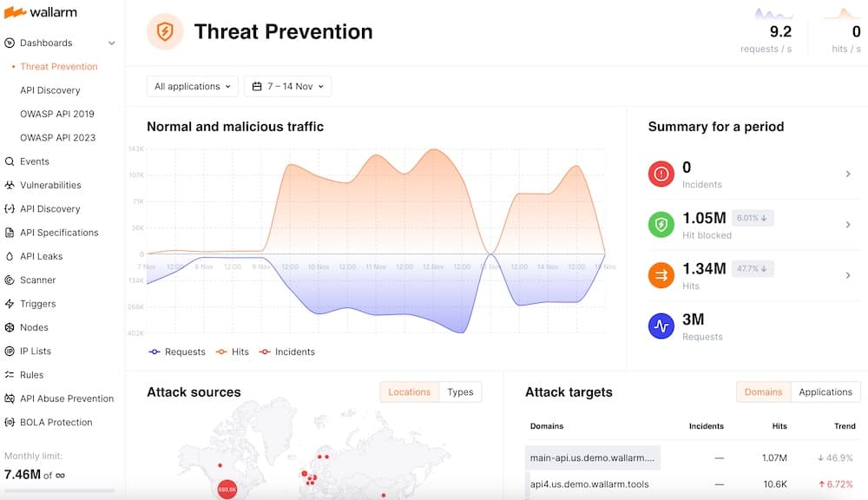Click the shield icon beside Threat Prevention title

(x=165, y=31)
